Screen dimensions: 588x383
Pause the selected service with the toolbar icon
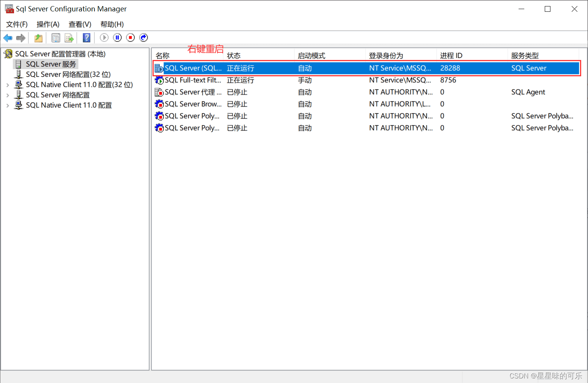tap(117, 38)
